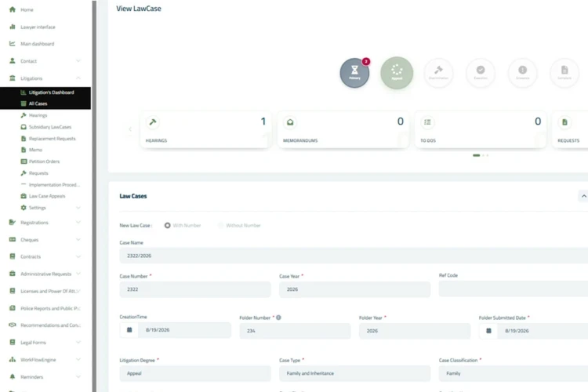Click the previous arrow left of cards
Screen dimensions: 588x392
coord(130,129)
